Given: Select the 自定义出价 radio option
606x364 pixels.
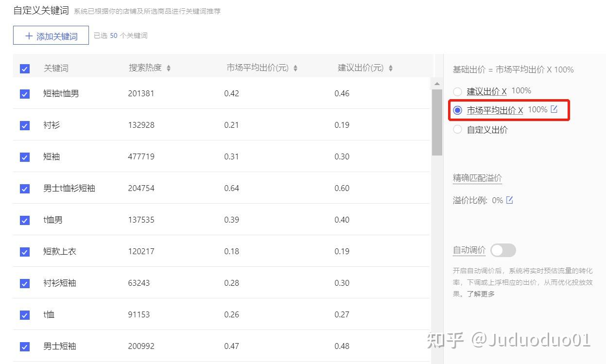Looking at the screenshot, I should [457, 129].
